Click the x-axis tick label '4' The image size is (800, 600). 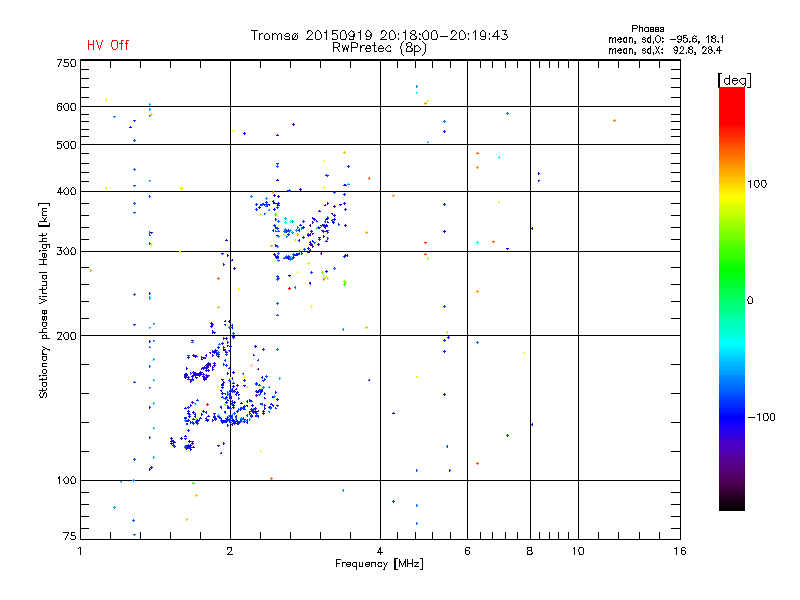click(x=380, y=551)
